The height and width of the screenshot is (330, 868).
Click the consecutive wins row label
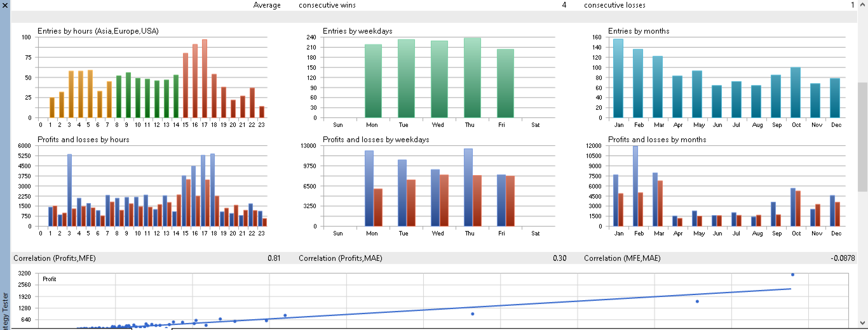pos(327,5)
